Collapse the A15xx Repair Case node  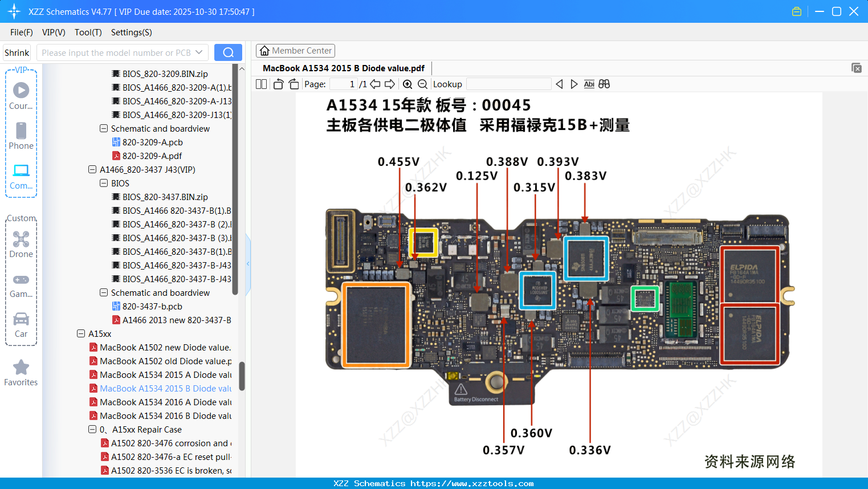pyautogui.click(x=92, y=430)
